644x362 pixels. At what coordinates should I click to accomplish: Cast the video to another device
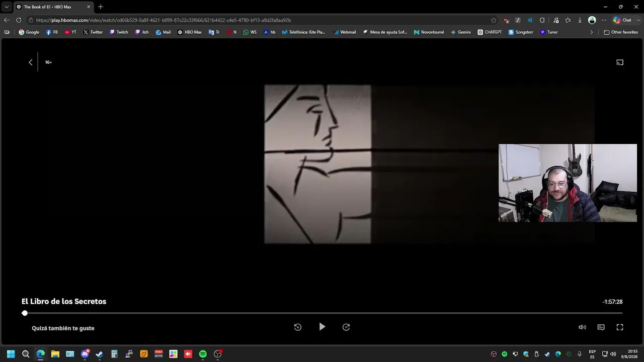[x=620, y=62]
